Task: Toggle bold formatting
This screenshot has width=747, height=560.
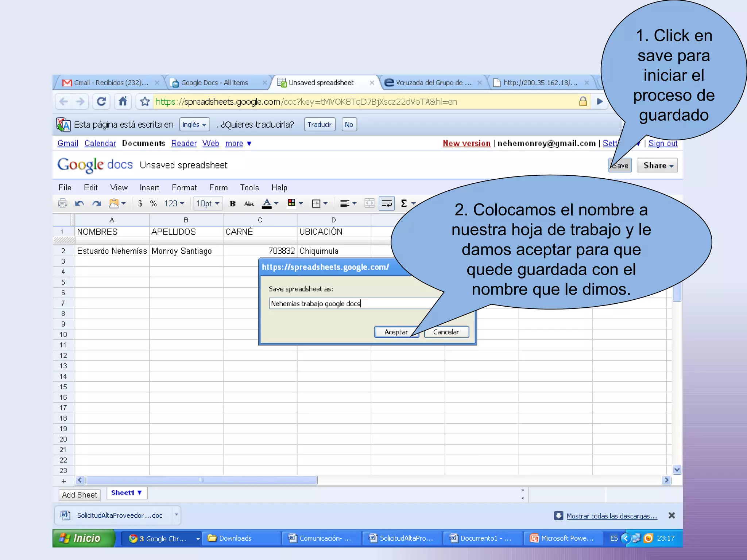Action: (233, 203)
